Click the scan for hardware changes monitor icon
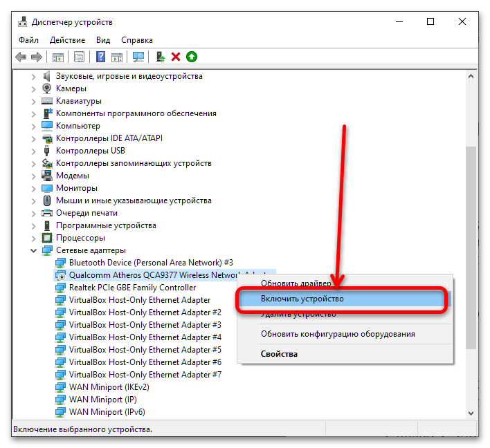This screenshot has height=448, width=490. [138, 57]
